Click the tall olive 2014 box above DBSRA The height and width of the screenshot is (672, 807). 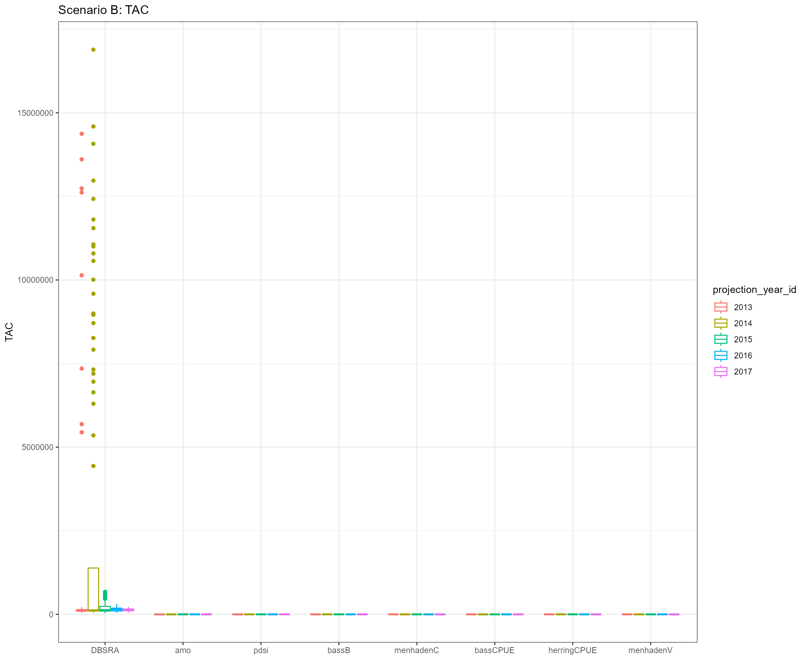click(94, 589)
